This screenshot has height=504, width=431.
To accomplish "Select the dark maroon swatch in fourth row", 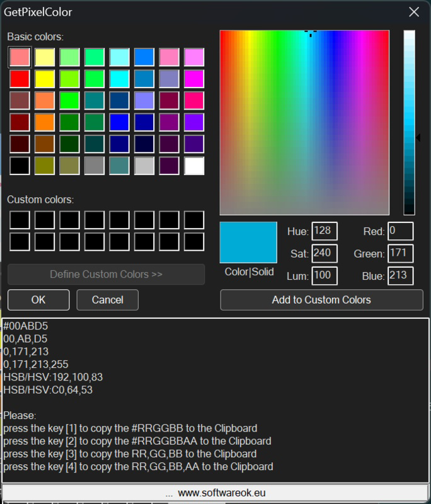I will pos(20,122).
